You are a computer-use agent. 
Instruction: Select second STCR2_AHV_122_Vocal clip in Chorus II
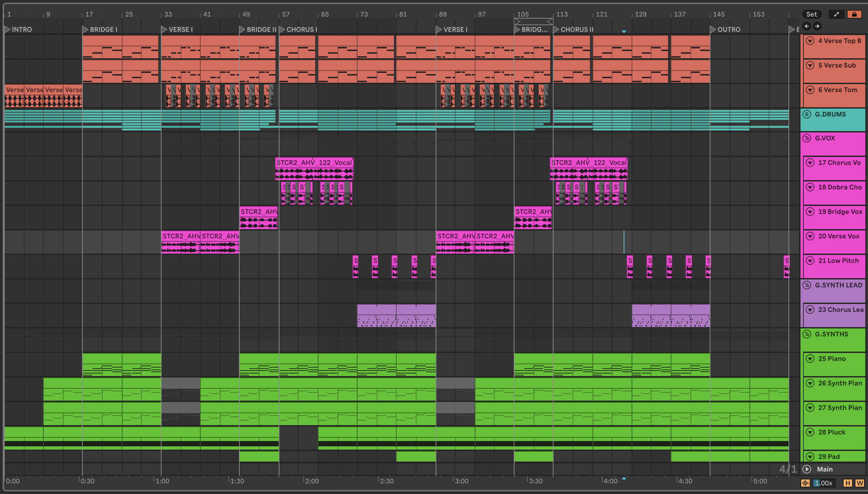(589, 169)
